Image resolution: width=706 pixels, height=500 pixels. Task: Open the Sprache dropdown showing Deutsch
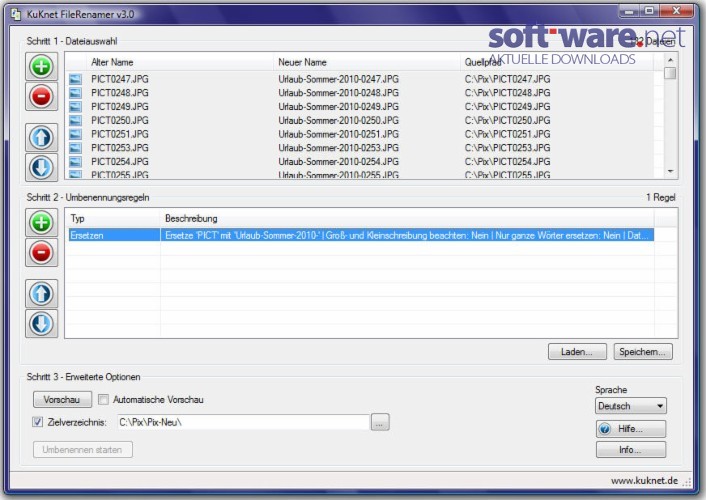(x=630, y=406)
